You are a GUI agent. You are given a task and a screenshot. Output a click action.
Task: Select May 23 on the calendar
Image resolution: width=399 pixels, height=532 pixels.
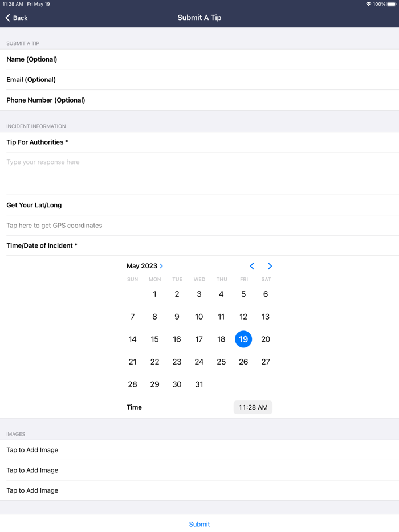177,362
